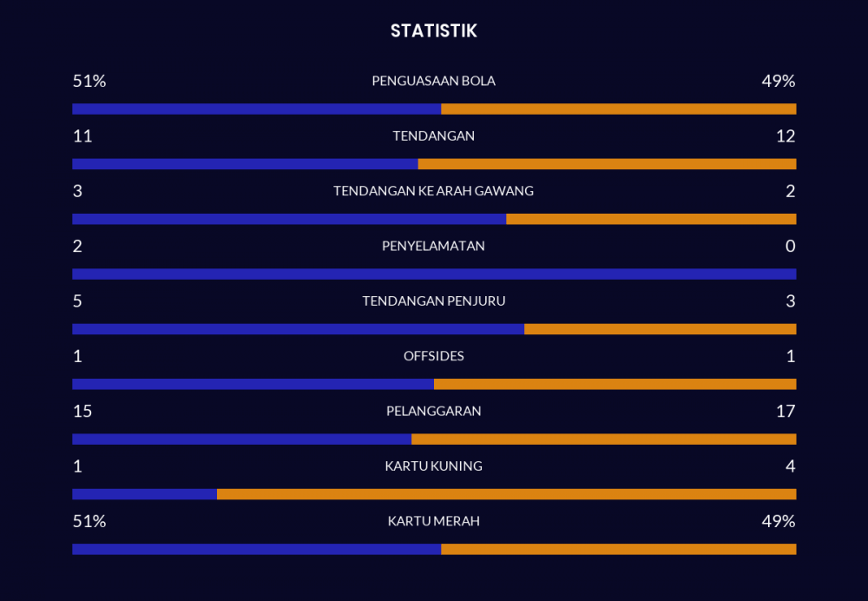This screenshot has height=601, width=868.
Task: Click the left value 15 for Pelanggaran
Action: tap(82, 411)
